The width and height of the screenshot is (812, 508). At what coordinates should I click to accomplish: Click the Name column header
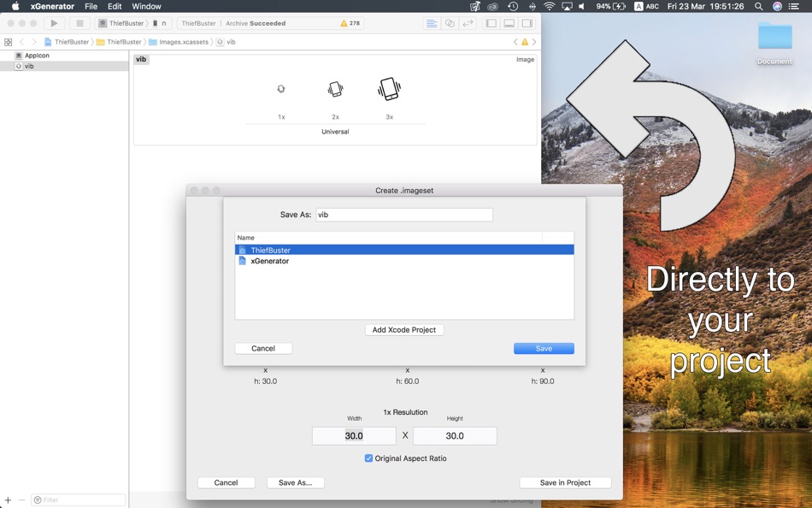click(388, 238)
